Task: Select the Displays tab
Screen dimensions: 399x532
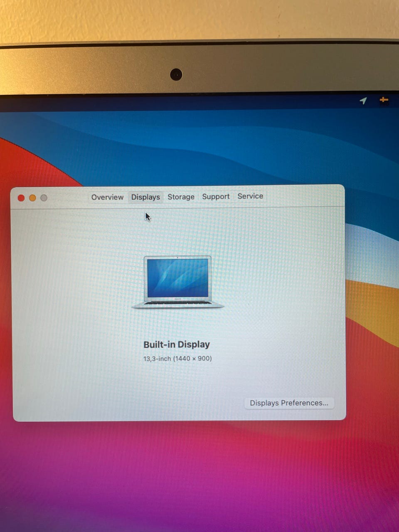Action: coord(145,197)
